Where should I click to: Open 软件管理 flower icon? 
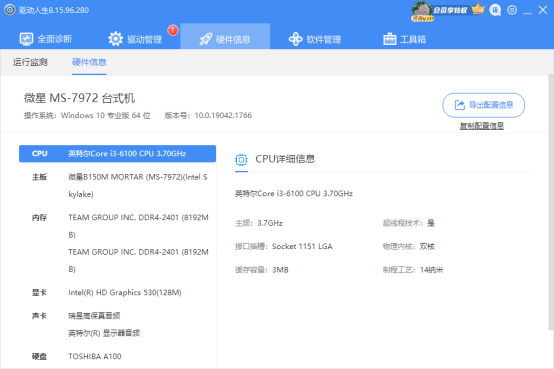295,39
